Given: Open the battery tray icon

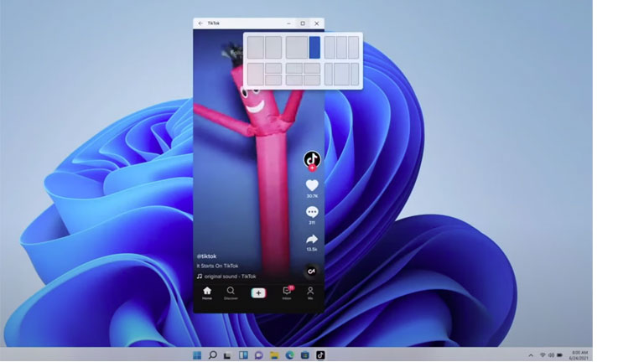Looking at the screenshot, I should (559, 355).
